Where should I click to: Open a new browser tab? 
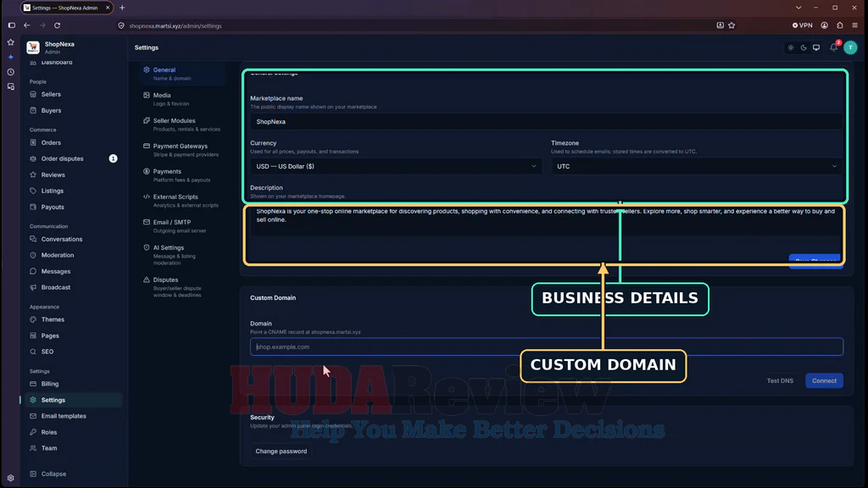122,8
